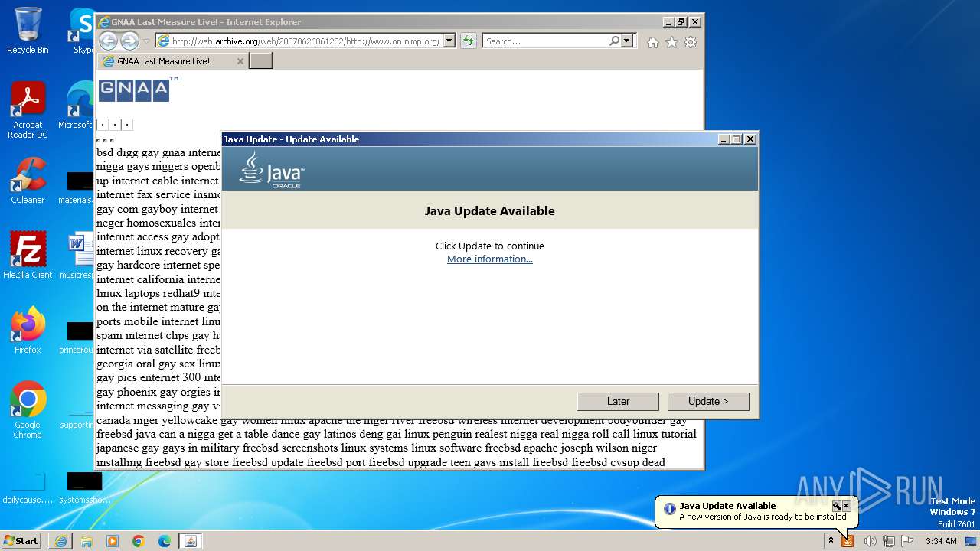Image resolution: width=980 pixels, height=551 pixels.
Task: Close the Java Update Available balloon
Action: [x=846, y=506]
